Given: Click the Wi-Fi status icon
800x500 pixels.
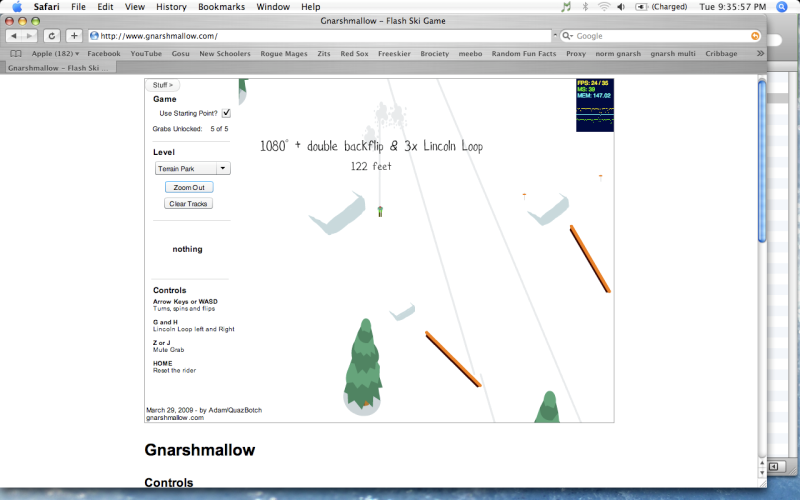Looking at the screenshot, I should click(603, 7).
